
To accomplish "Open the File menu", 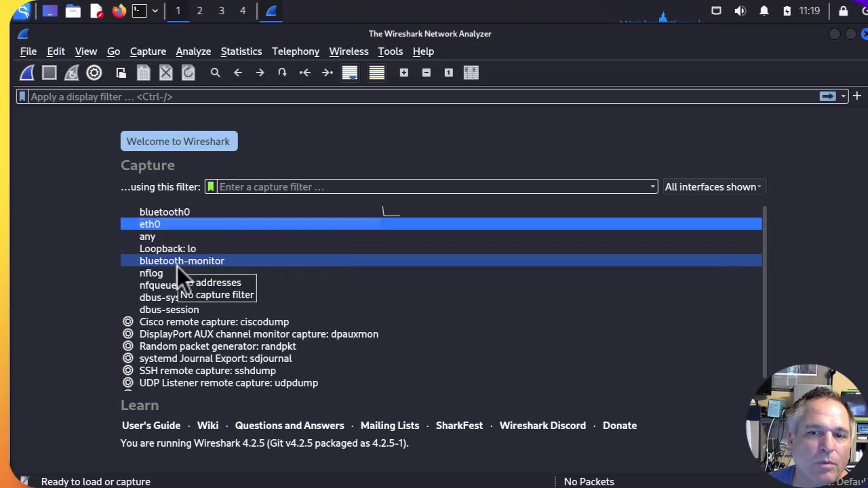I will coord(28,52).
